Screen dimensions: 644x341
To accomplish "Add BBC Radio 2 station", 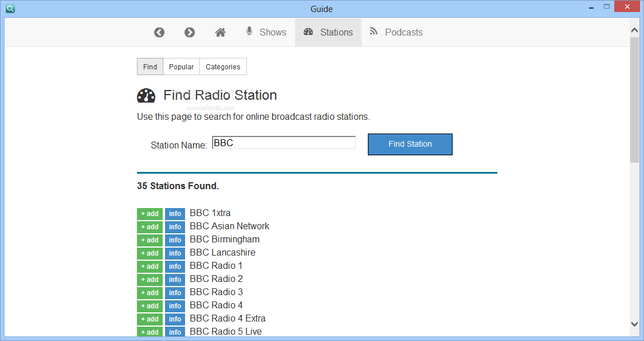I will pyautogui.click(x=150, y=279).
